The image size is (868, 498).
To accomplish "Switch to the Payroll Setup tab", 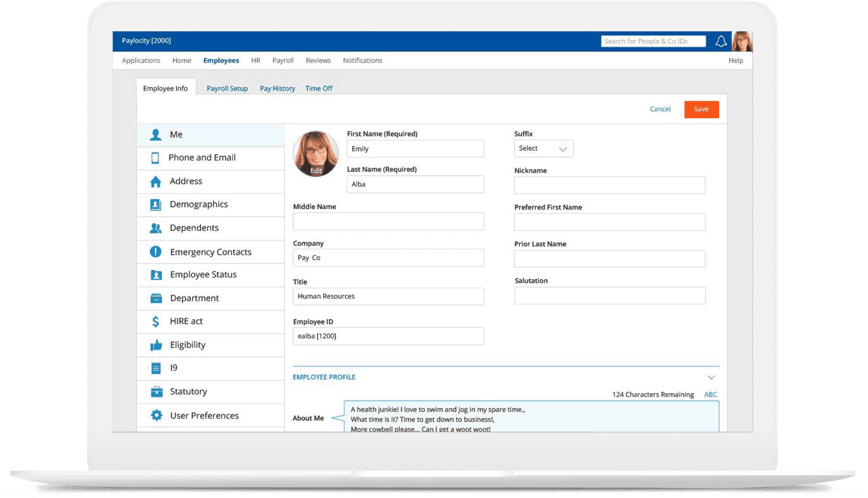I will (x=227, y=89).
